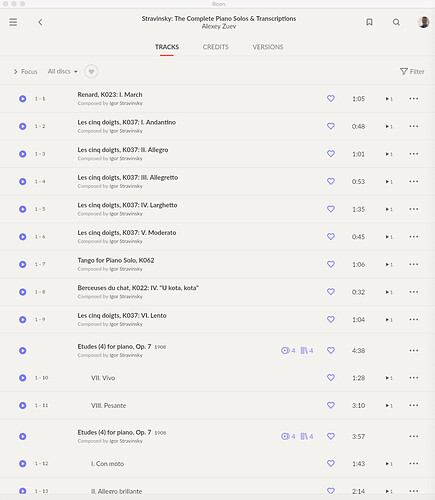Favorite I. Andantino with heart icon
This screenshot has height=500, width=435.
pos(331,126)
